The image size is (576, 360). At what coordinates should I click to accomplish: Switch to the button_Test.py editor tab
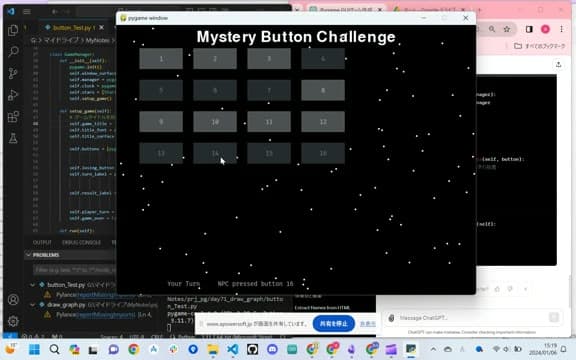(x=72, y=28)
